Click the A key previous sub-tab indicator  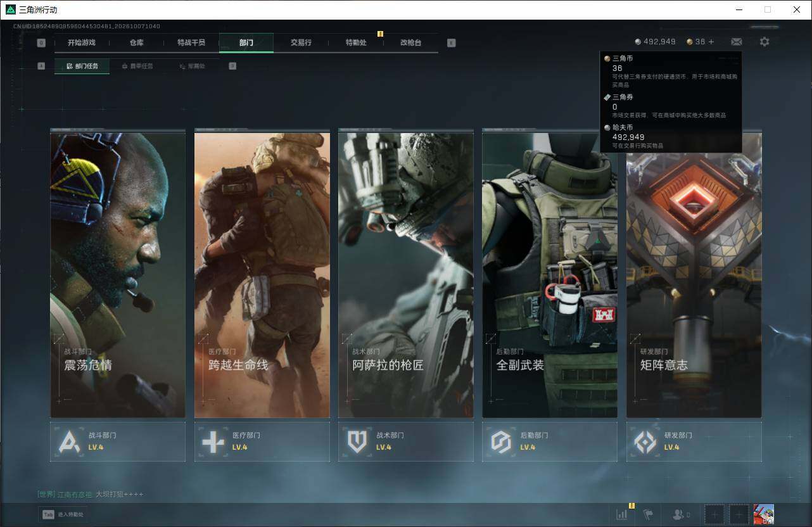[x=41, y=66]
